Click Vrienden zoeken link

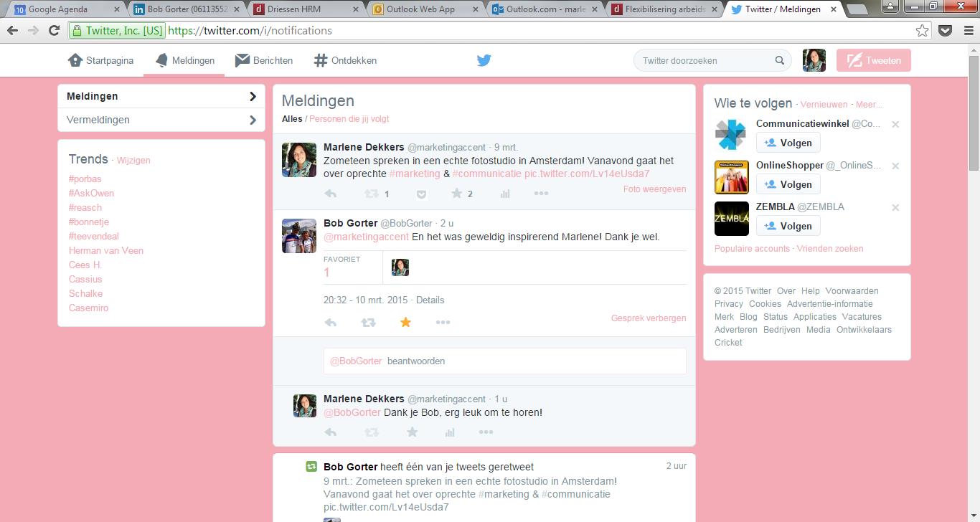click(x=830, y=248)
